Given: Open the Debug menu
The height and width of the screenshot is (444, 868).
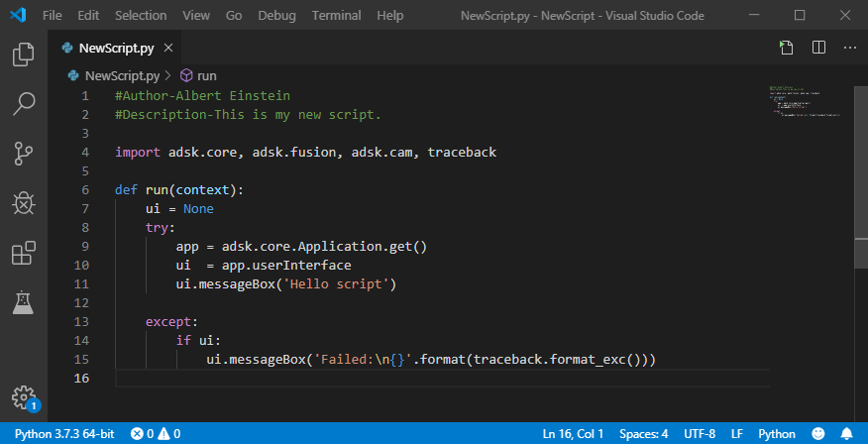Looking at the screenshot, I should point(276,16).
